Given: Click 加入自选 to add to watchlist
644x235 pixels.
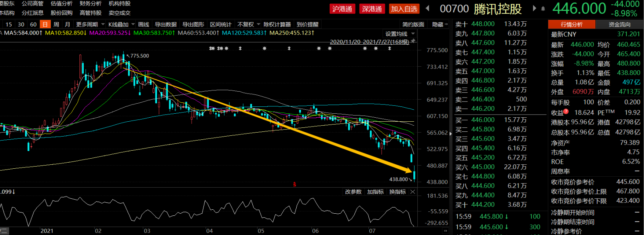Looking at the screenshot, I should 404,9.
